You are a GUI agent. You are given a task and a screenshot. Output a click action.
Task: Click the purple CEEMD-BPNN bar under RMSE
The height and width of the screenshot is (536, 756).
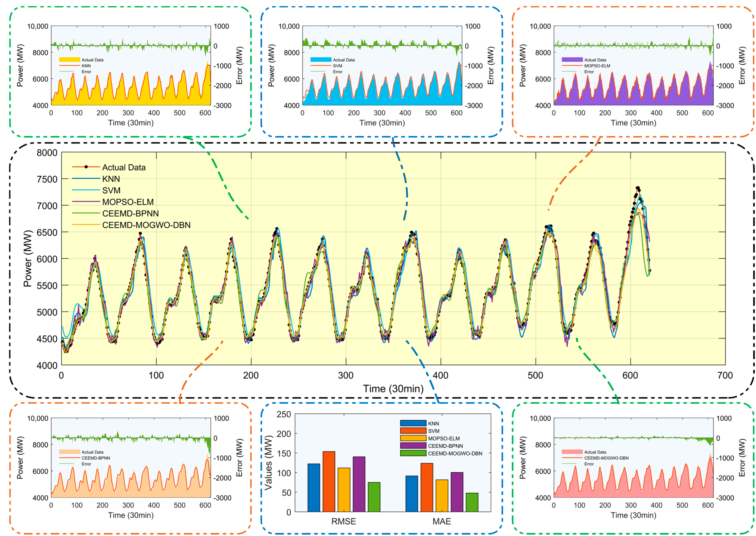tap(359, 484)
